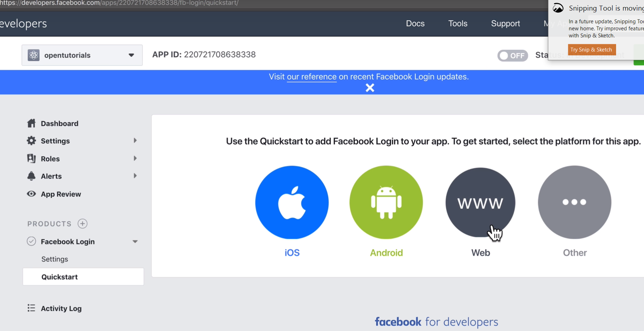Click the App Review eye icon
This screenshot has height=331, width=644.
tap(31, 194)
